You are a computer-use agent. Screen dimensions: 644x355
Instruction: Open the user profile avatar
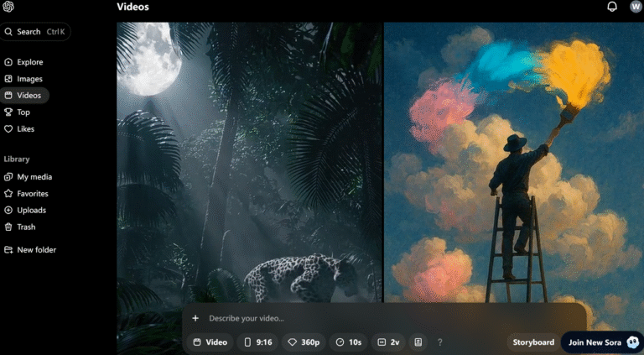[635, 7]
